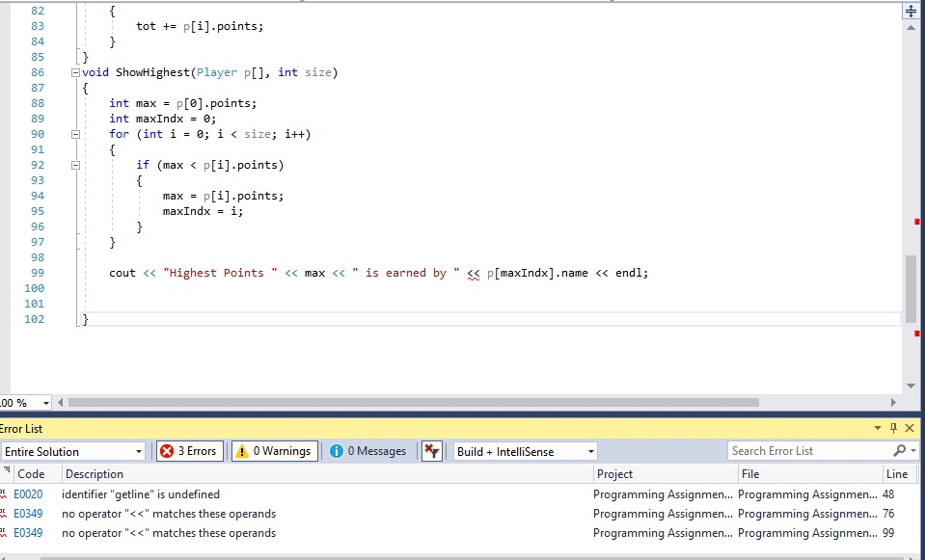Toggle the 0 Warnings filter
925x560 pixels.
coord(275,451)
